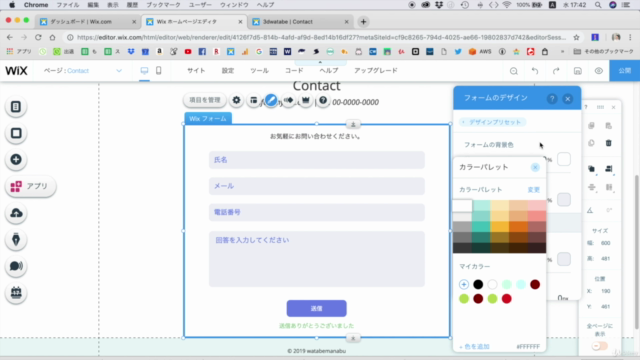Go back to デザインプリセット
Screen dimensions: 640x360
pyautogui.click(x=492, y=122)
